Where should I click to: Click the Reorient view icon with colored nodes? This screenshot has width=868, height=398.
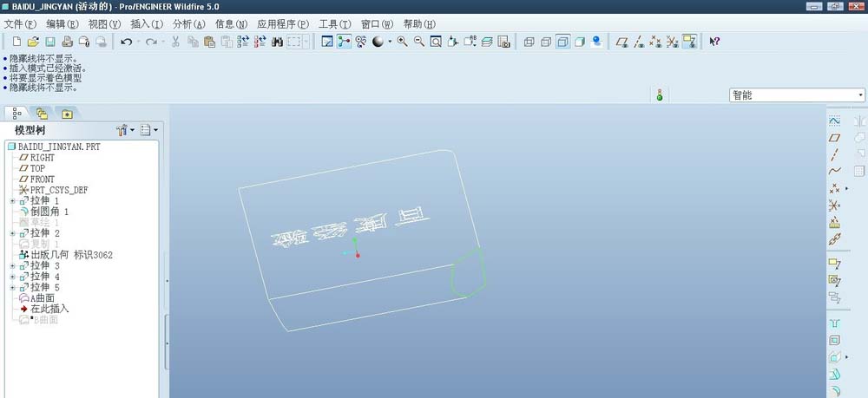pos(345,42)
